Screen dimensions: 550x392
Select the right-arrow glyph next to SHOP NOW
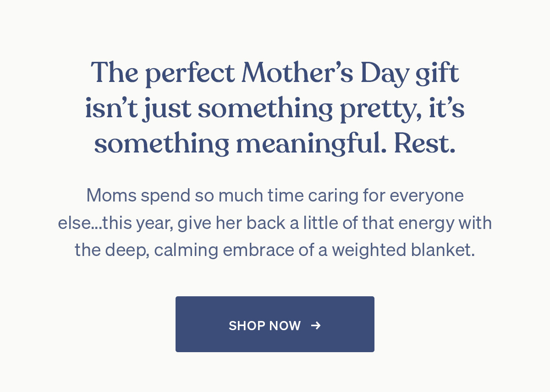click(316, 326)
